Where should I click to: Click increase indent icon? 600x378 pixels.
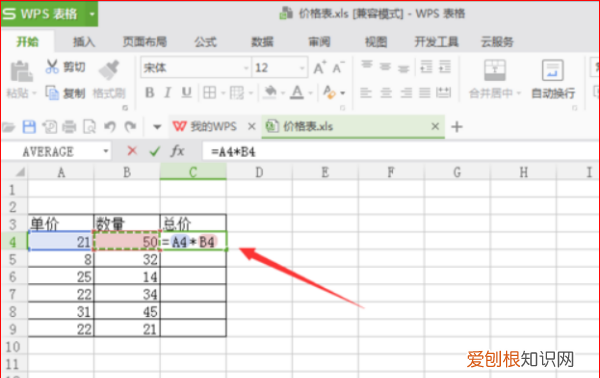tap(445, 67)
